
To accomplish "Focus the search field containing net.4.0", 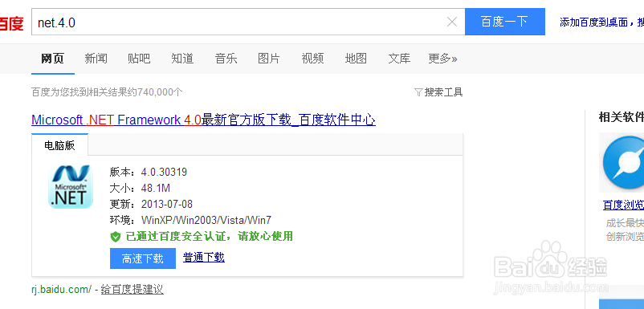I will [x=248, y=22].
